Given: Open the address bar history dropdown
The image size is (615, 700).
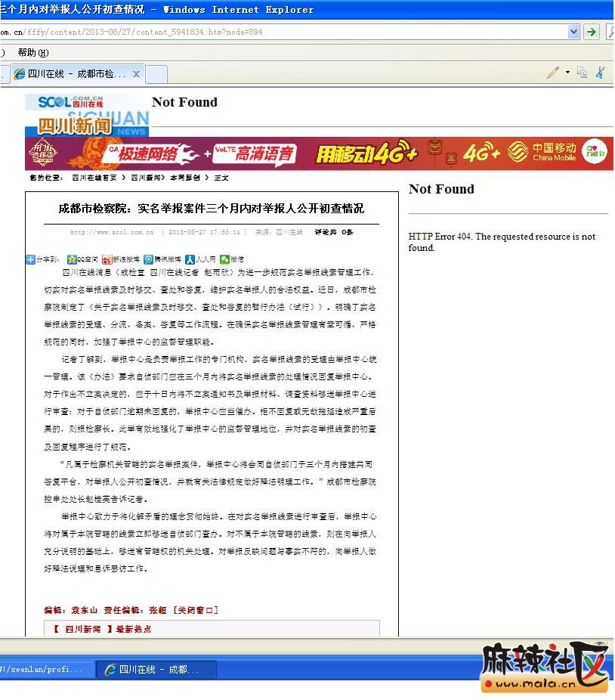Looking at the screenshot, I should 573,32.
